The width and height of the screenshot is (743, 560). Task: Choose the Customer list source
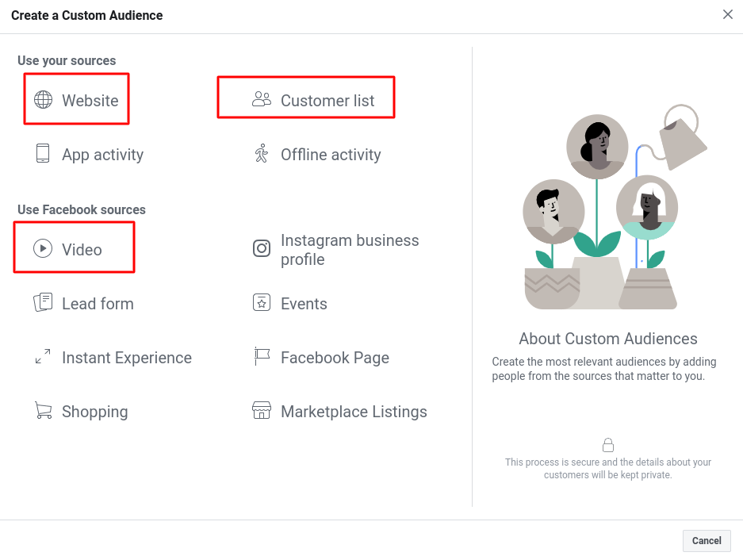point(327,101)
